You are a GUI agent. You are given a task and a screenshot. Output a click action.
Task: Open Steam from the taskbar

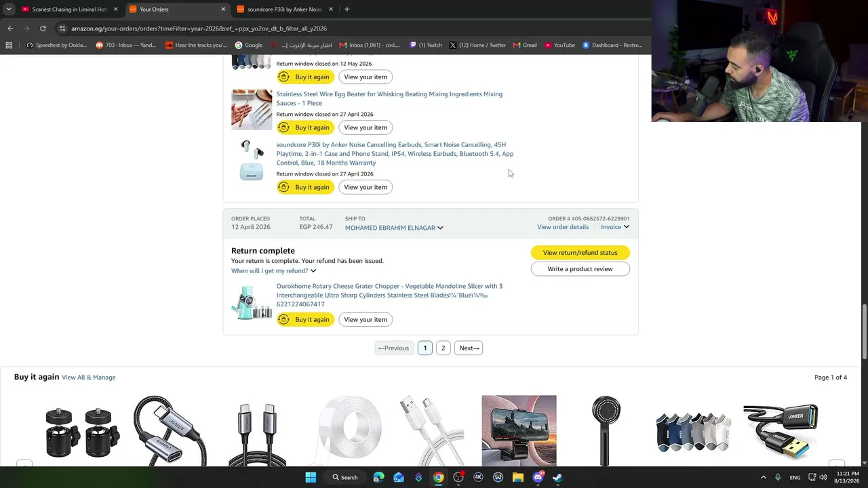pos(557,477)
